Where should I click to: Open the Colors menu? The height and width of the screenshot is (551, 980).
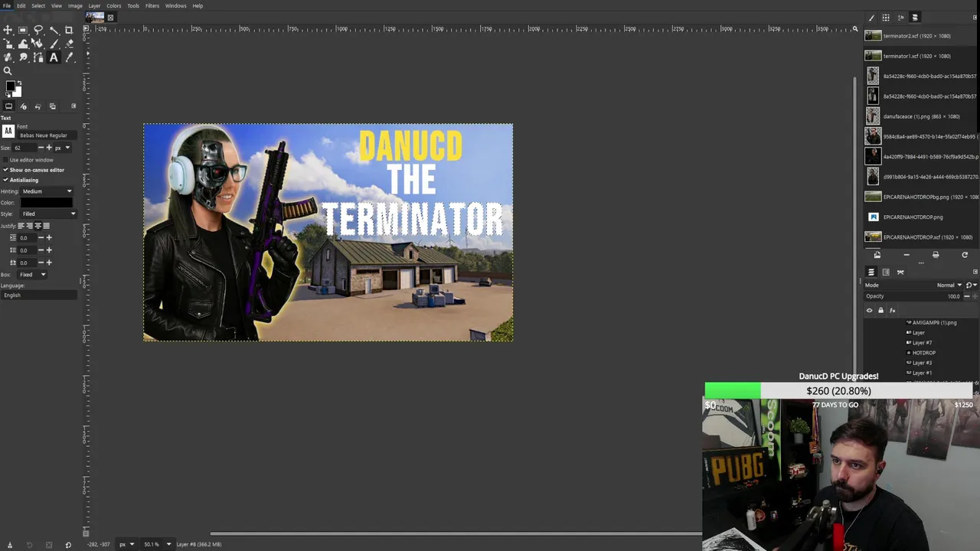[x=114, y=5]
